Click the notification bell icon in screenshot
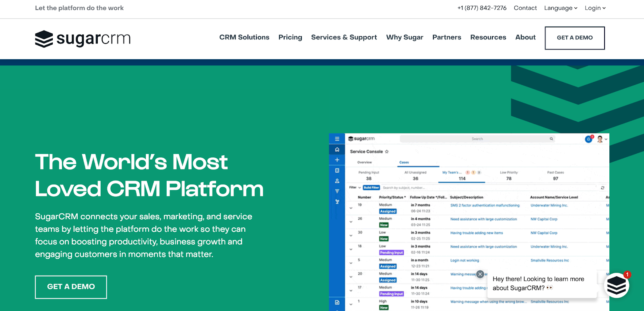This screenshot has width=644, height=311. click(x=588, y=139)
